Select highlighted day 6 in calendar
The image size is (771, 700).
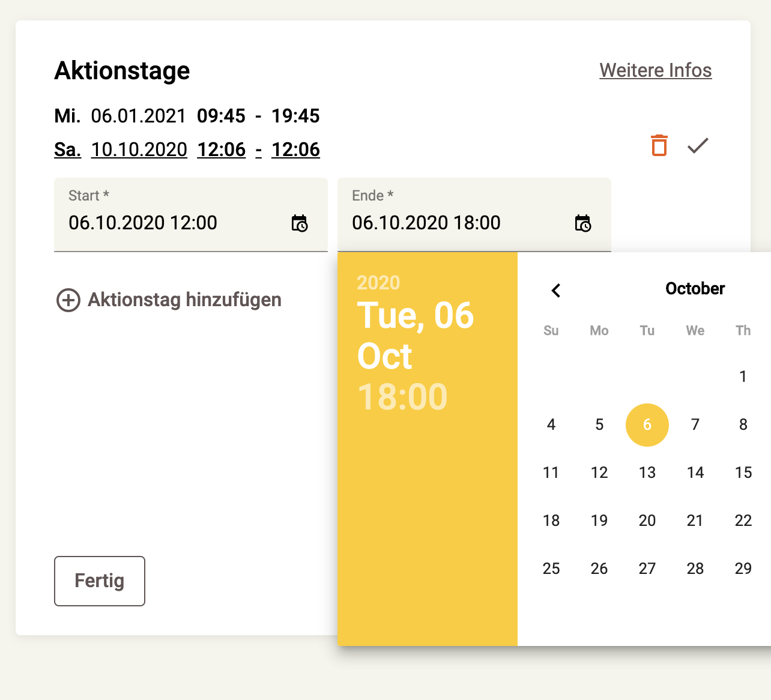tap(647, 424)
